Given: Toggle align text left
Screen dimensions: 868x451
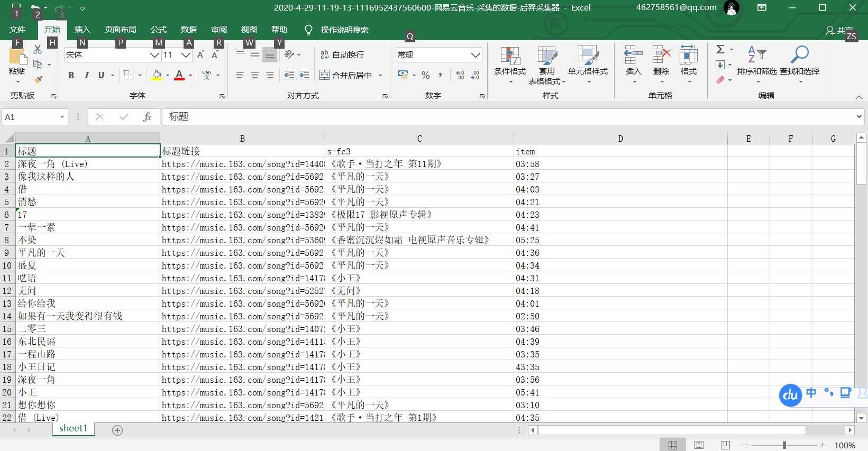Looking at the screenshot, I should coord(240,76).
